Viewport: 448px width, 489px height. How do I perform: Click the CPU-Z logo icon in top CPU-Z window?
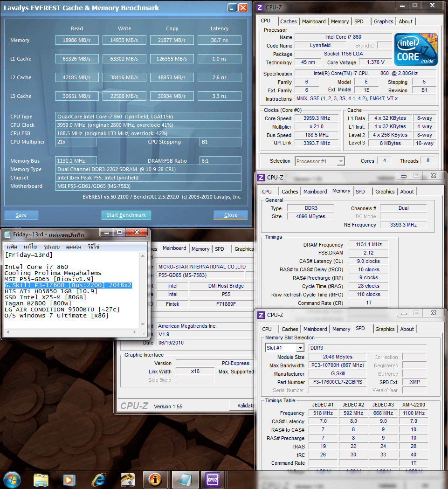tap(260, 7)
